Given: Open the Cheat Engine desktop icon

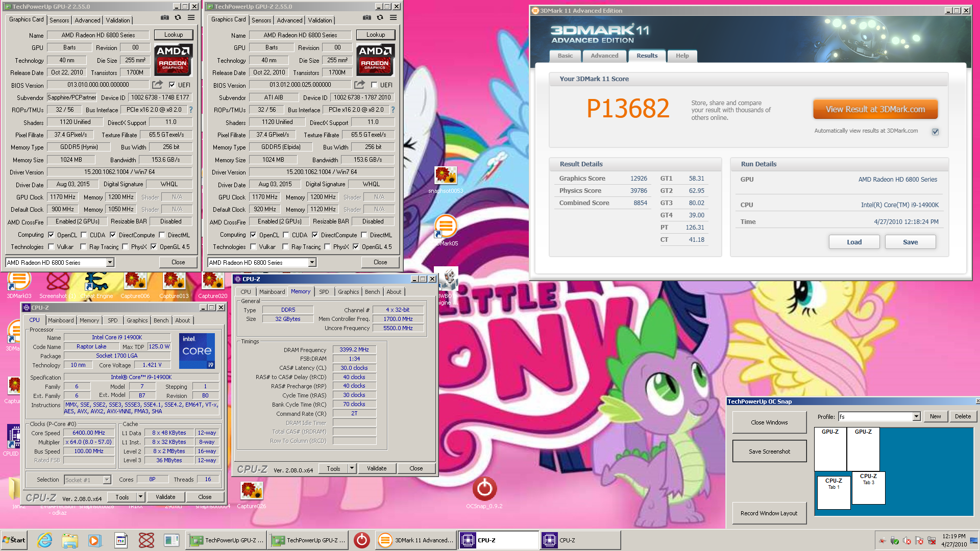Looking at the screenshot, I should (96, 285).
